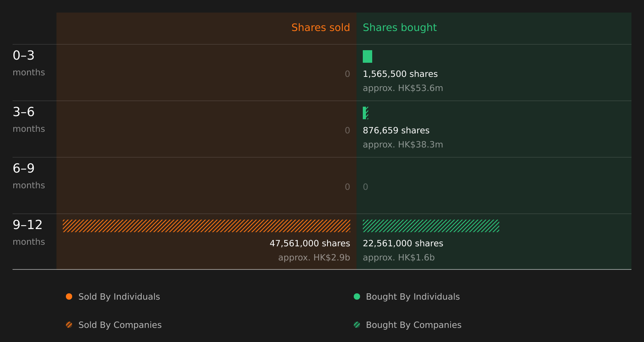Viewport: 644px width, 342px height.
Task: Click the zero sold value in 6–9 months row
Action: 347,187
